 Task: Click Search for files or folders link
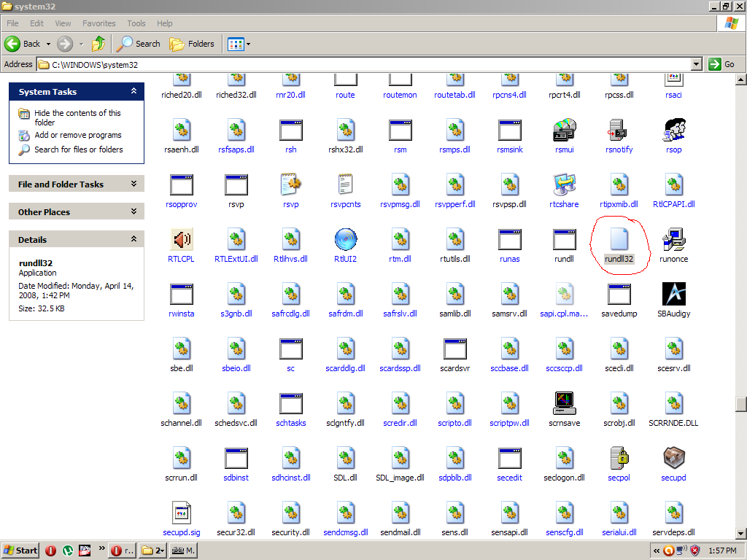click(79, 149)
